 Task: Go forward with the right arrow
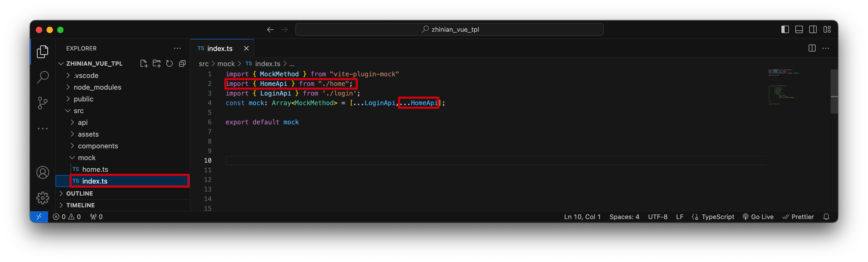coord(284,30)
